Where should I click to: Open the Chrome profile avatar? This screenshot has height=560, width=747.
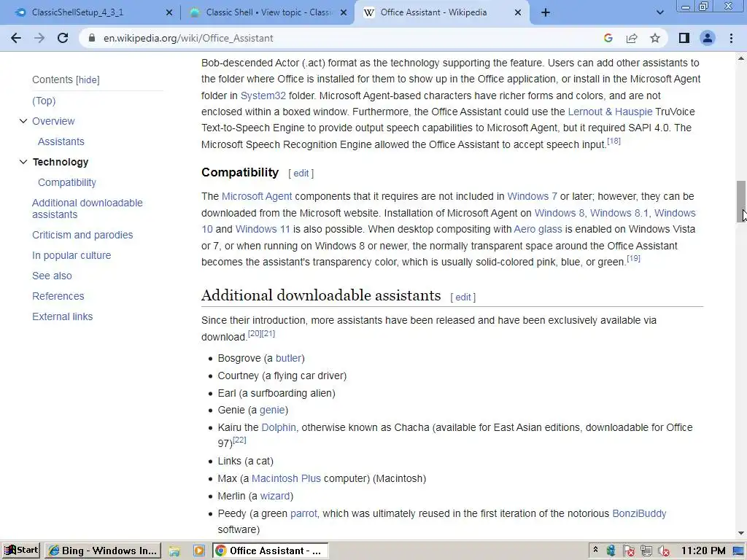[x=708, y=38]
